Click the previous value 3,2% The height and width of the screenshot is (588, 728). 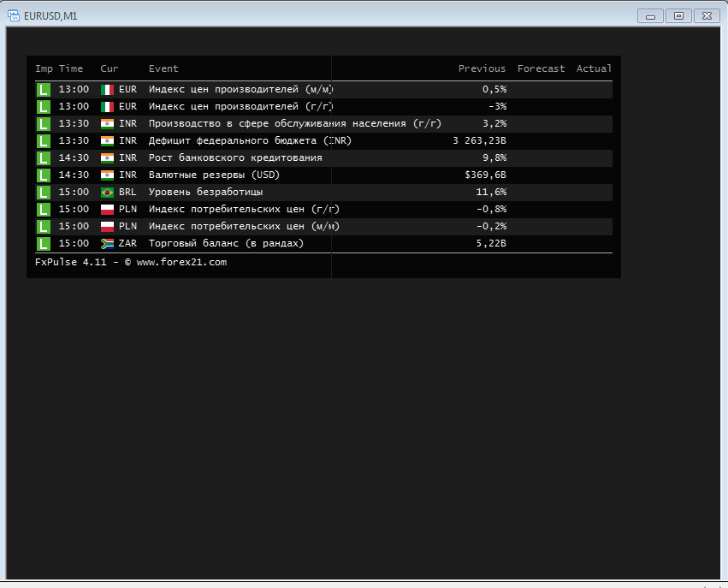(x=494, y=123)
